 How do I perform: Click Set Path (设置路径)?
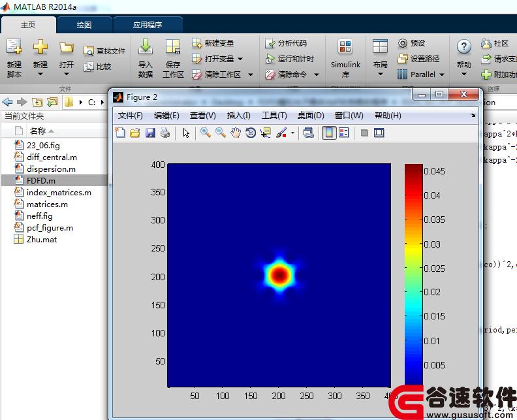[x=418, y=59]
